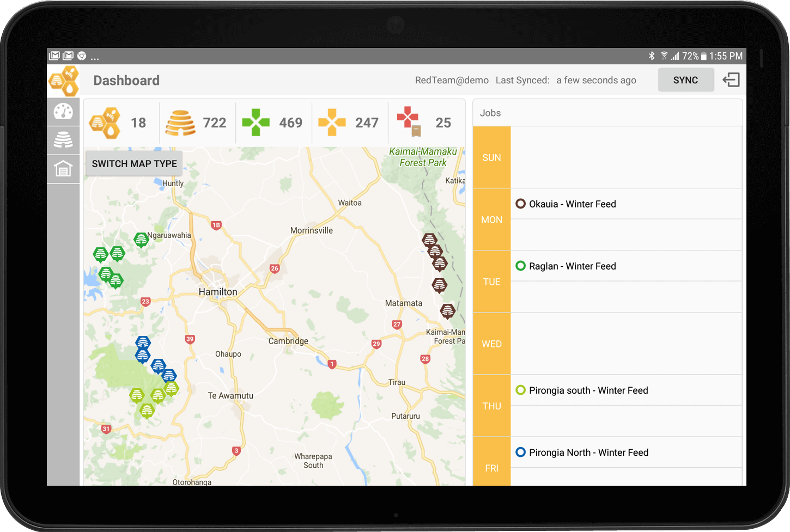Click the honeycomb icon showing 18 apiaries
Viewport: 790px width, 532px height.
(x=104, y=123)
